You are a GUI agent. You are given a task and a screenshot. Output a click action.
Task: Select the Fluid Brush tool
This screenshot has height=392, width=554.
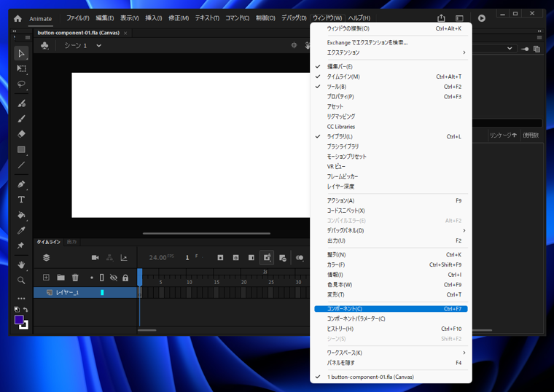pos(21,103)
